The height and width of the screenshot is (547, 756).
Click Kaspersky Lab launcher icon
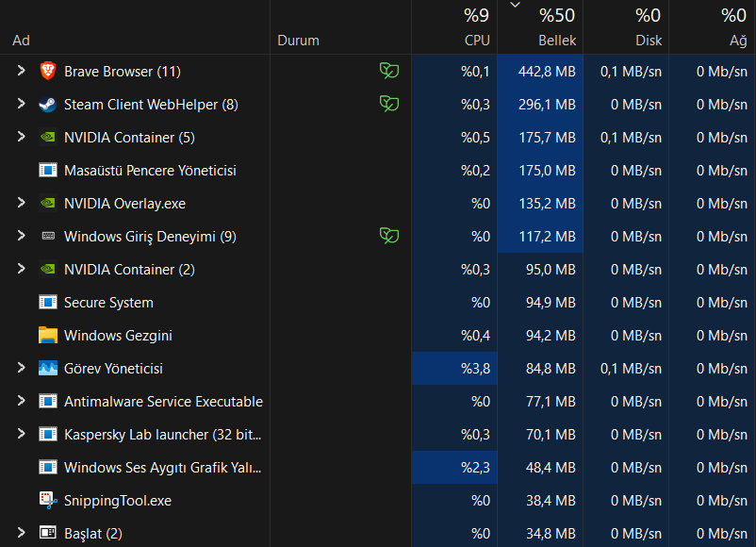point(48,434)
